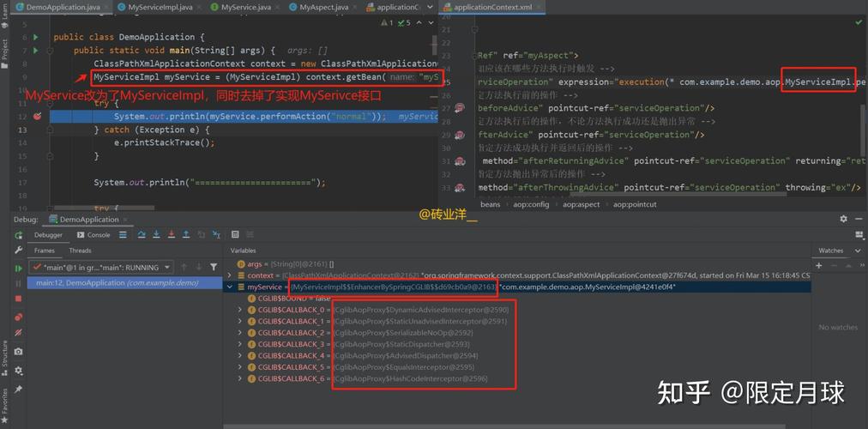Viewport: 868px width, 429px height.
Task: Click the Run to Cursor icon
Action: pos(216,235)
